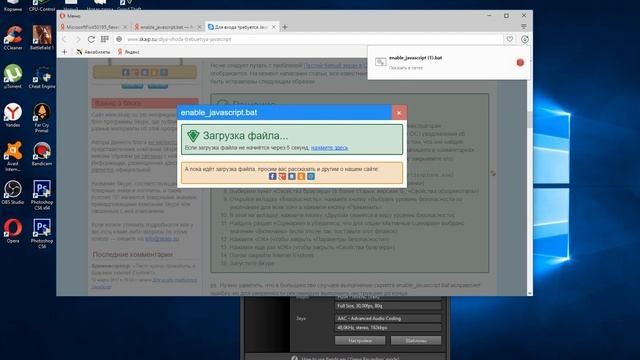This screenshot has width=640, height=360.
Task: Open Recycle Bin (Корзина) desktop icon
Action: (x=13, y=6)
